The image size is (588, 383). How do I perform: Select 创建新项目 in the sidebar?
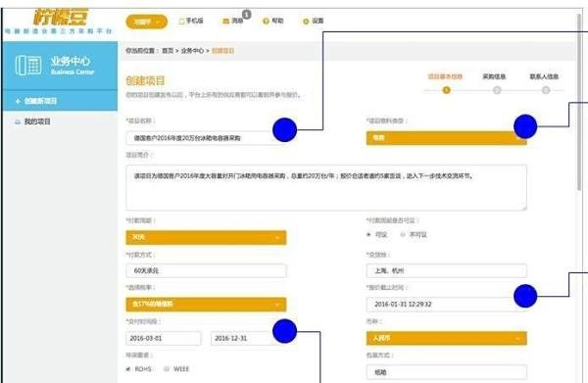pos(60,101)
